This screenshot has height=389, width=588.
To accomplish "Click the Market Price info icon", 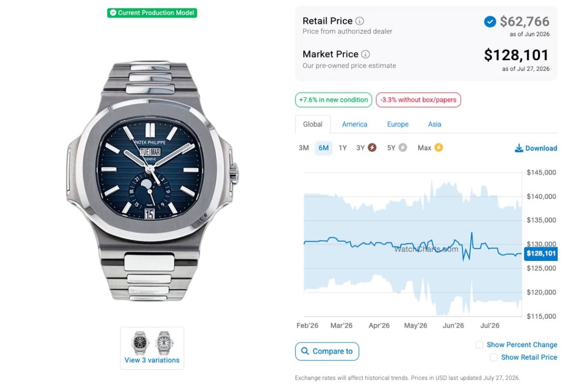I will (x=366, y=54).
